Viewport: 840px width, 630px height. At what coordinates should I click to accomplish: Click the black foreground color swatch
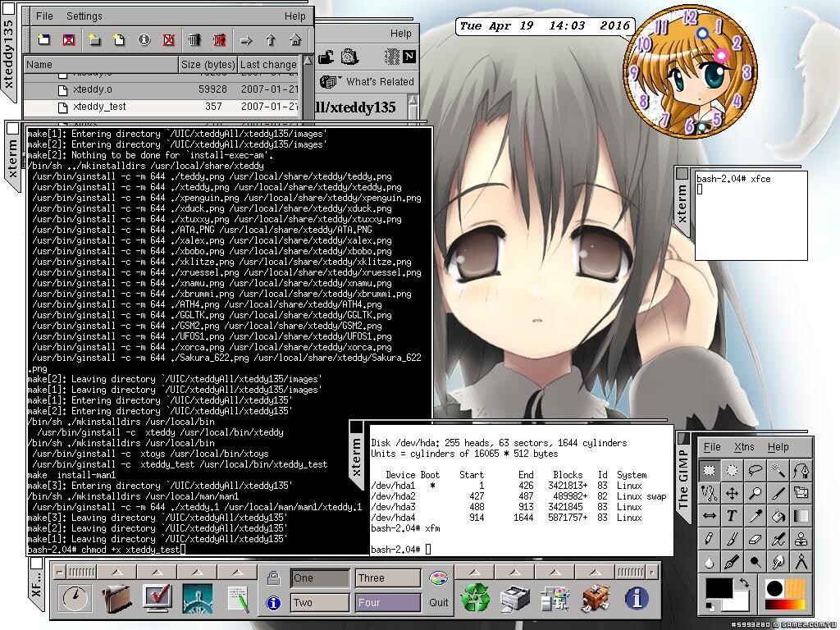pos(719,589)
